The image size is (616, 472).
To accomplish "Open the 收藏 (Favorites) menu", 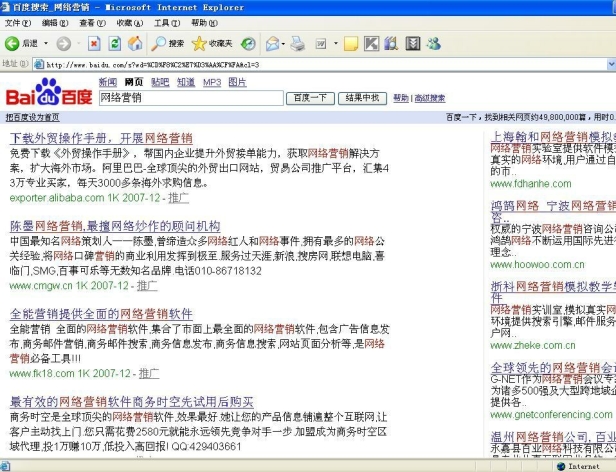I will point(130,23).
